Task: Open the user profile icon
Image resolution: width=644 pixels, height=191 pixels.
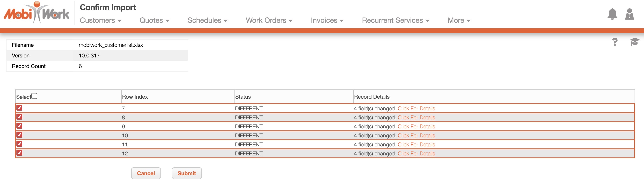Action: click(x=629, y=14)
